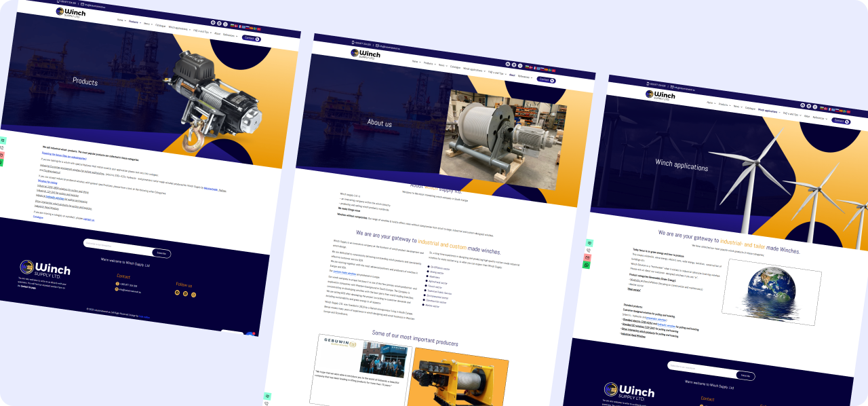Viewport: 868px width, 406px height.
Task: Expand Products dropdown on the Products page
Action: (x=134, y=22)
